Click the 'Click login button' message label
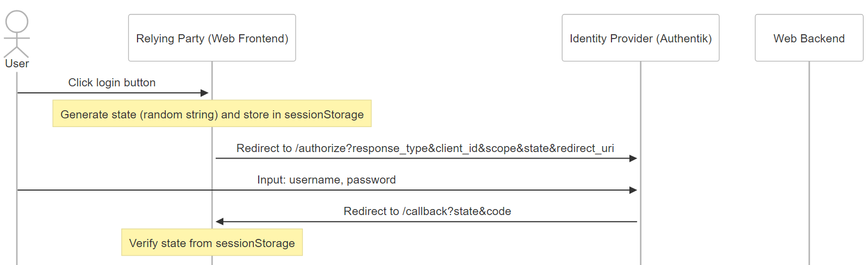This screenshot has height=265, width=868. coord(112,83)
